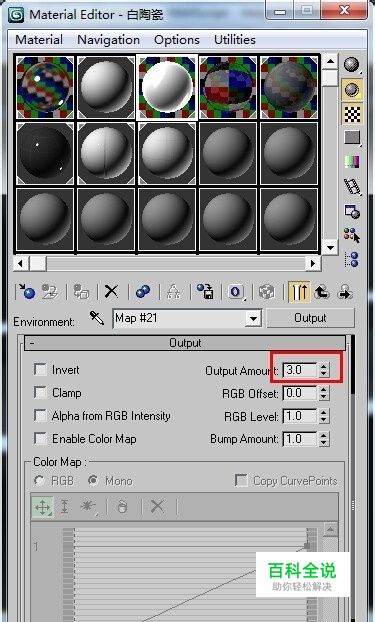Viewport: 375px width, 622px height.
Task: Toggle the Show End Result button
Action: click(x=299, y=292)
